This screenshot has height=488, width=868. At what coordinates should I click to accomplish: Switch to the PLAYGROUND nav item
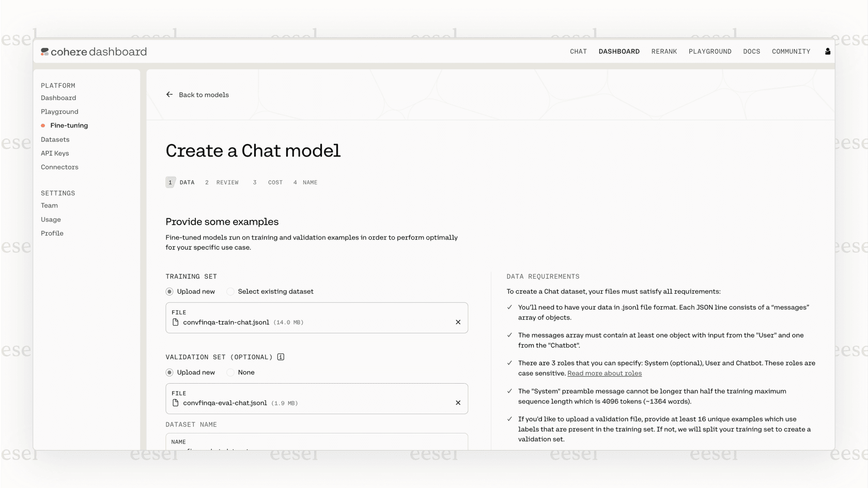pos(710,51)
